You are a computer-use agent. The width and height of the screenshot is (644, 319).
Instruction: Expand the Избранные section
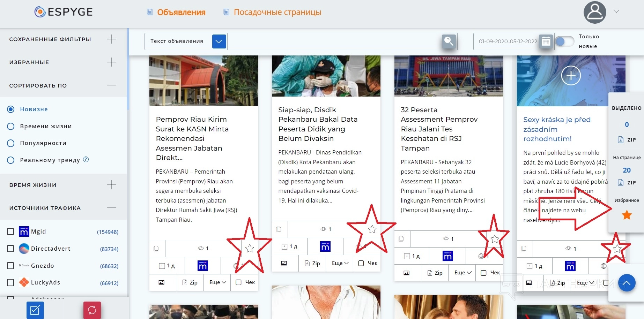coord(112,62)
